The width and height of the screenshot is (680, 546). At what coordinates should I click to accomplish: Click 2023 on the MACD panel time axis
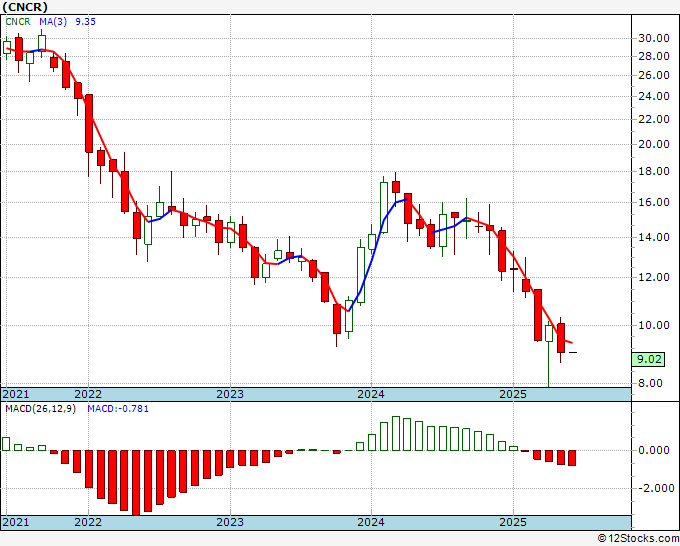pos(230,522)
